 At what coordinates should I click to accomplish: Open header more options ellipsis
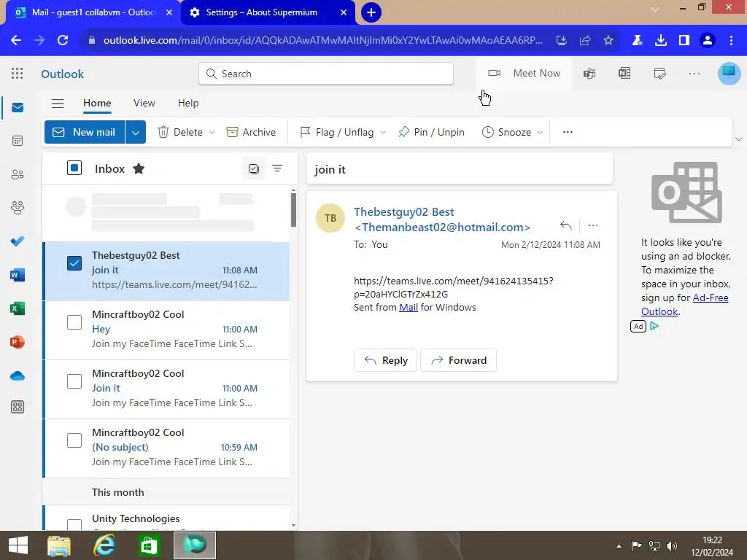click(694, 74)
